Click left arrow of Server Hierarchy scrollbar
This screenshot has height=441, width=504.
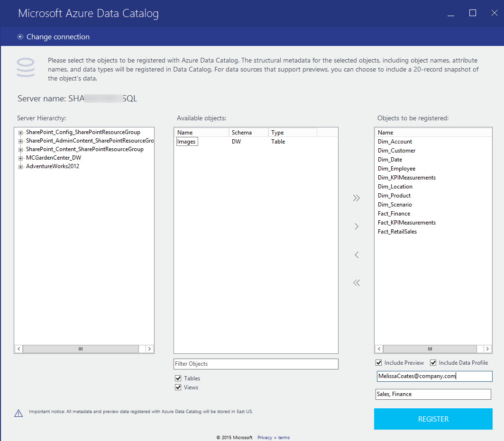point(18,349)
